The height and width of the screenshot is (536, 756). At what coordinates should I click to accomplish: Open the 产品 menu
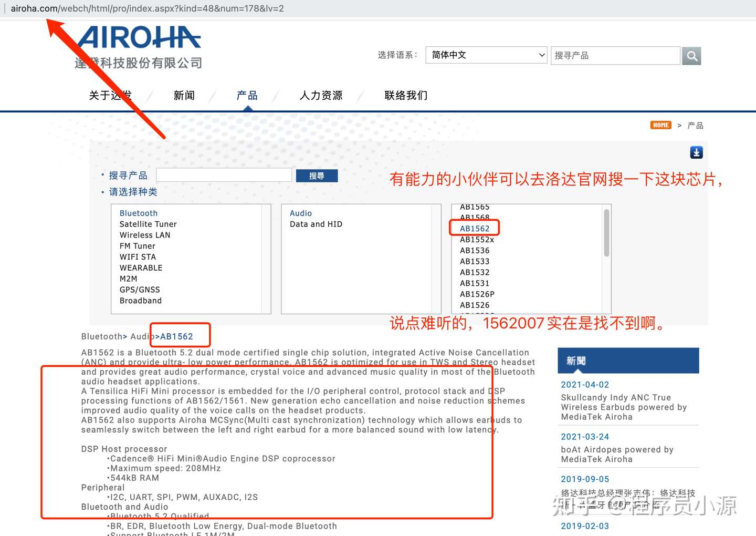[247, 95]
